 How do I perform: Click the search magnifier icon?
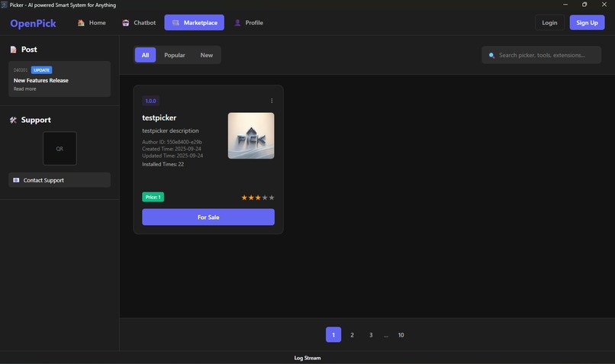[491, 55]
